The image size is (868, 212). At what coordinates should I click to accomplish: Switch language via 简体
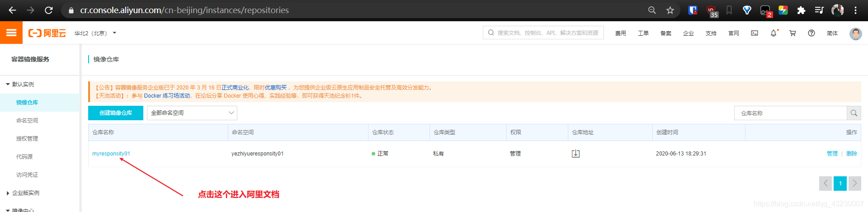point(832,33)
